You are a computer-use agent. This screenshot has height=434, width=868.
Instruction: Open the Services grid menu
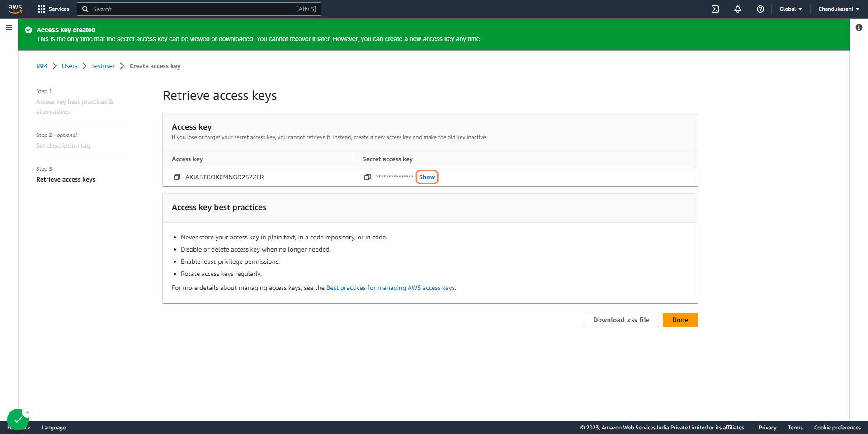click(x=53, y=9)
